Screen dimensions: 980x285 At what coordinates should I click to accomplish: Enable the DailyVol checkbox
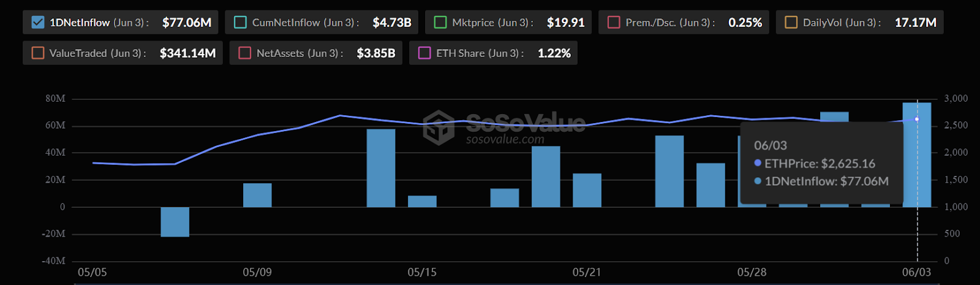[791, 23]
